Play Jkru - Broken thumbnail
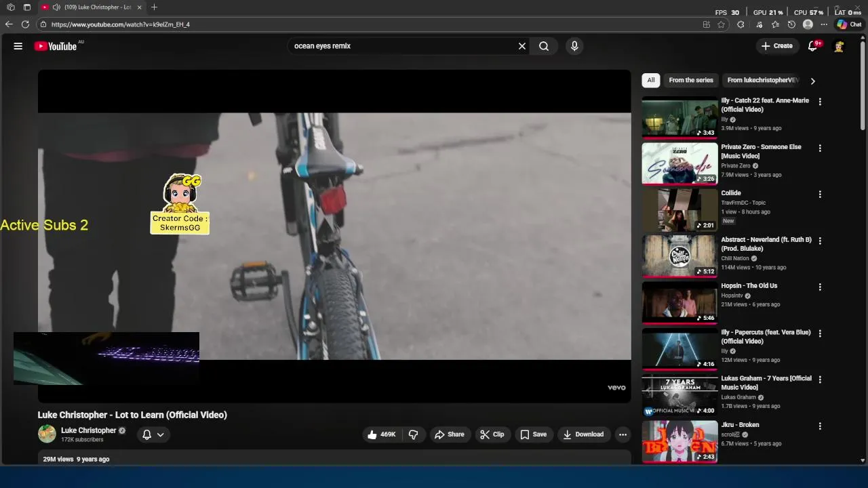Screen dimensions: 868x488 [x=679, y=442]
